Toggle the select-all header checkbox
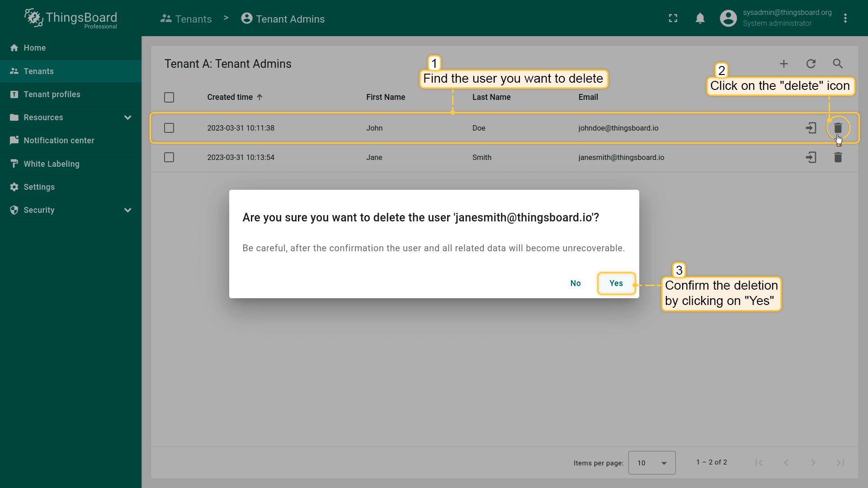The height and width of the screenshot is (488, 868). click(169, 97)
